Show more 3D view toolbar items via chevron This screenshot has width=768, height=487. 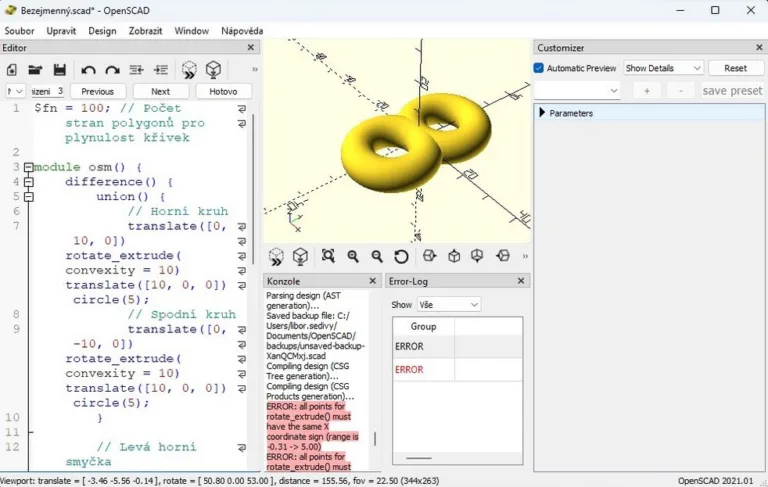click(525, 256)
